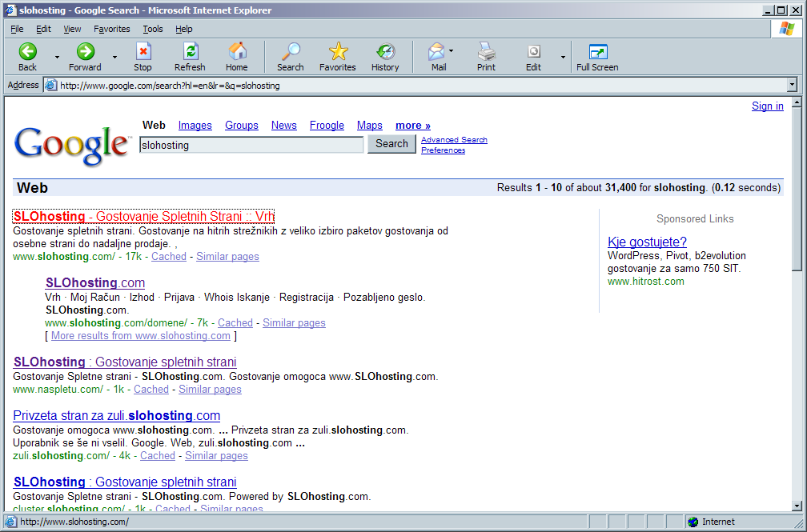Stop page loading with the Stop icon
The height and width of the screenshot is (532, 807).
[x=143, y=51]
